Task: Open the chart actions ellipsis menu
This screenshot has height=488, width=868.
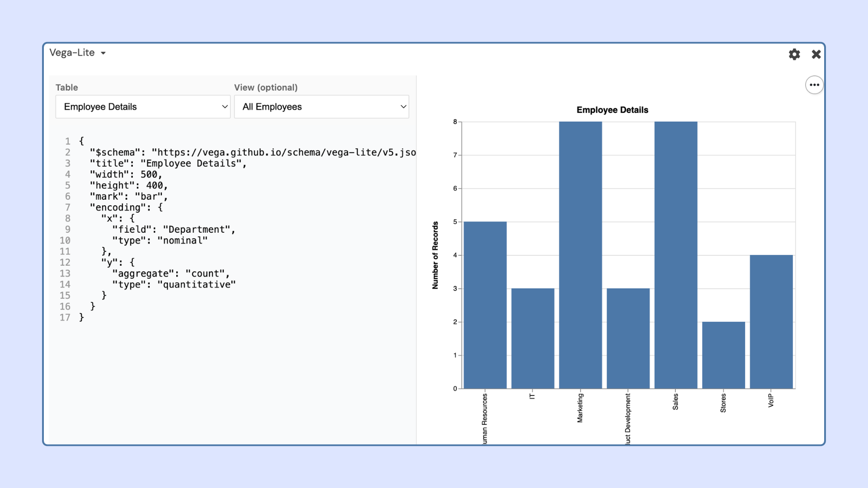Action: point(814,85)
